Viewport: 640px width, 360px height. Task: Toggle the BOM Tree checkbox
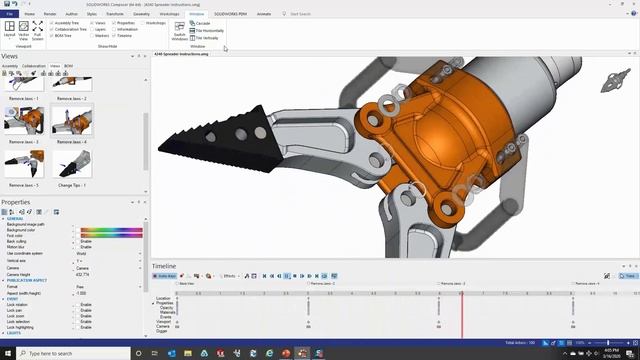coord(52,36)
